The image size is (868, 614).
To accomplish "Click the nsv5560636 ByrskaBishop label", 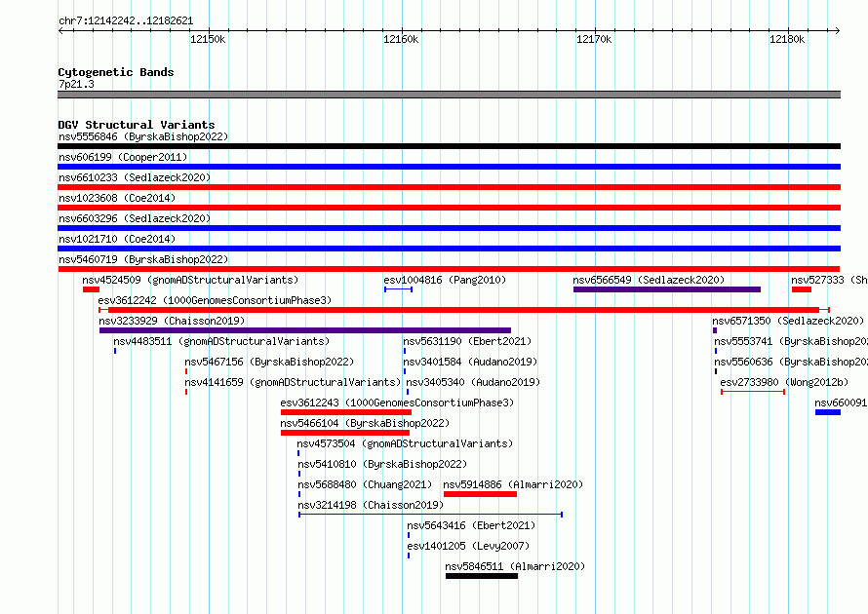I will 791,362.
